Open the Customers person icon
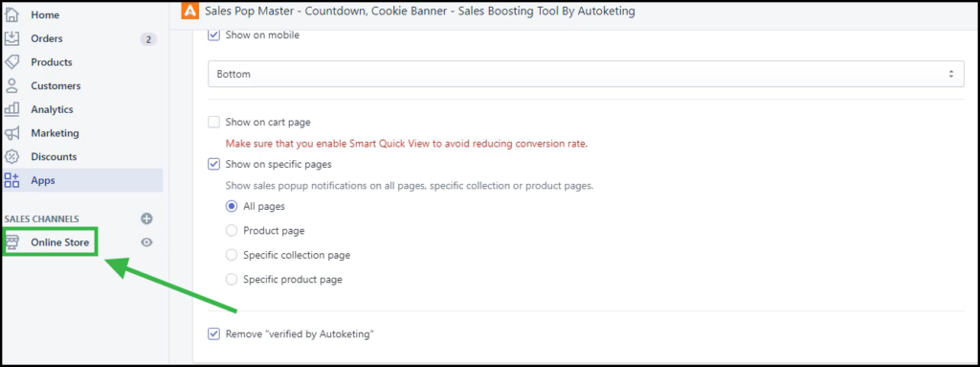 point(11,86)
